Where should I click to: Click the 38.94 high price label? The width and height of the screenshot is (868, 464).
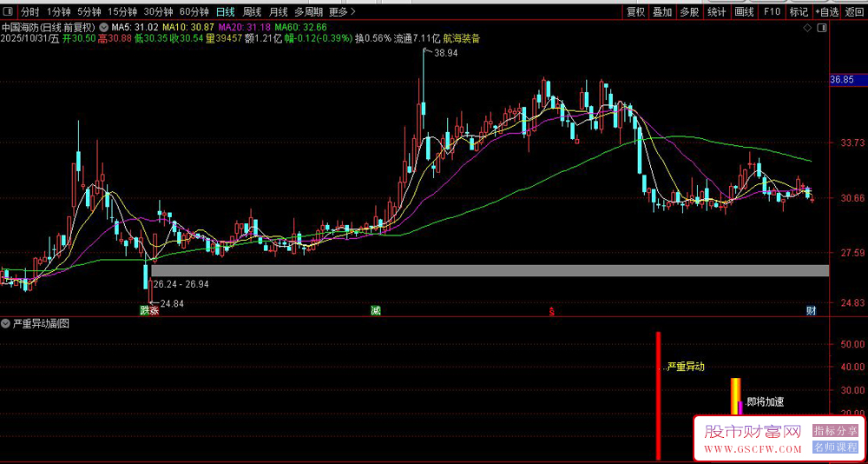pyautogui.click(x=447, y=53)
